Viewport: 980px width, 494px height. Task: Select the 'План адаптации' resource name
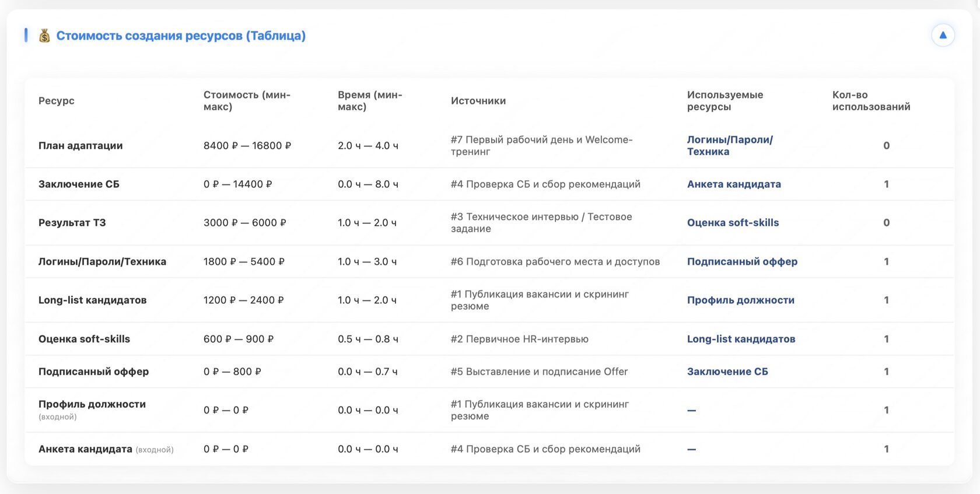[x=80, y=145]
